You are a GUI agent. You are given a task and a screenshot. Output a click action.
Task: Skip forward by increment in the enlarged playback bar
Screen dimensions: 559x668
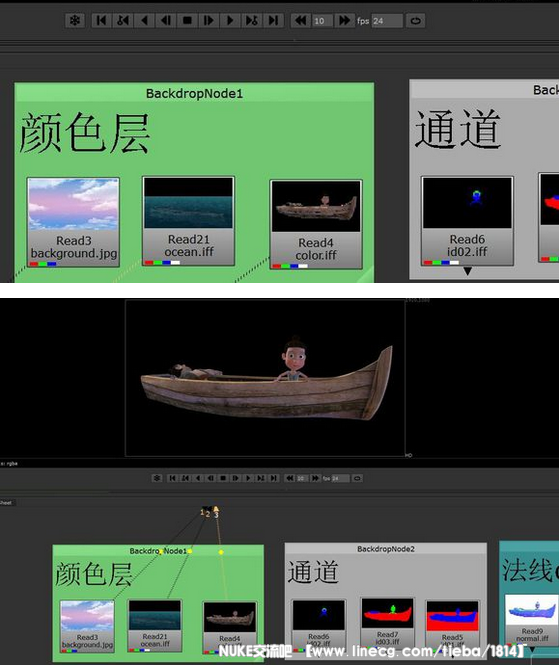(x=344, y=20)
